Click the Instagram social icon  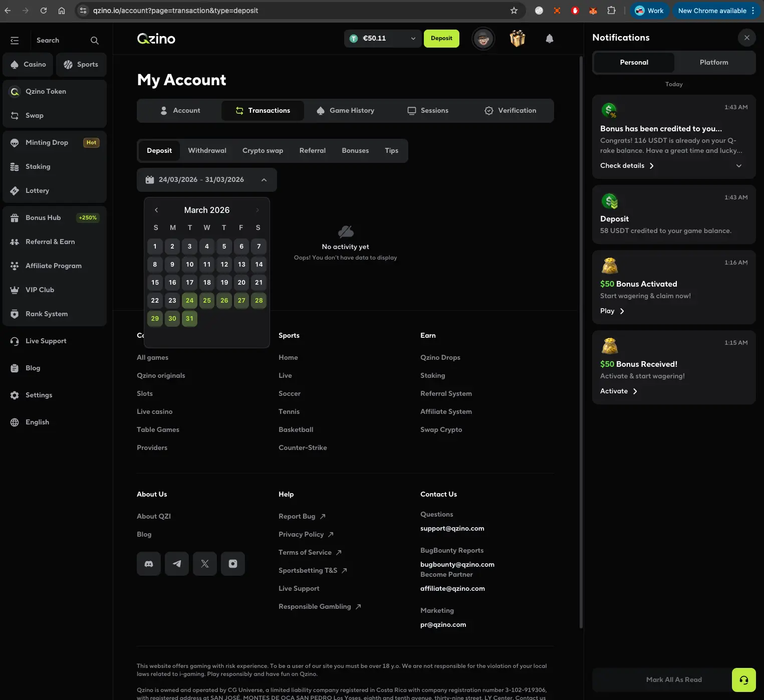pos(233,564)
